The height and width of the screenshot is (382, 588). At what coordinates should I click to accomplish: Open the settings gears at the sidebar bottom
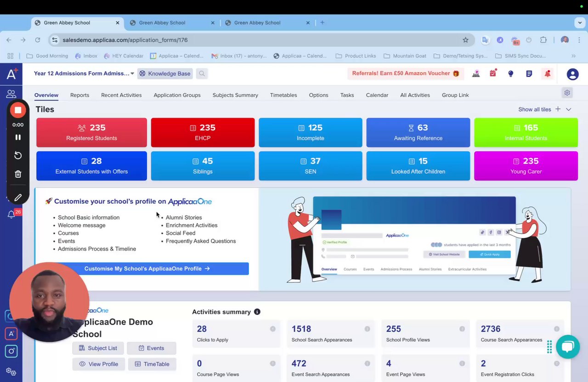[11, 371]
